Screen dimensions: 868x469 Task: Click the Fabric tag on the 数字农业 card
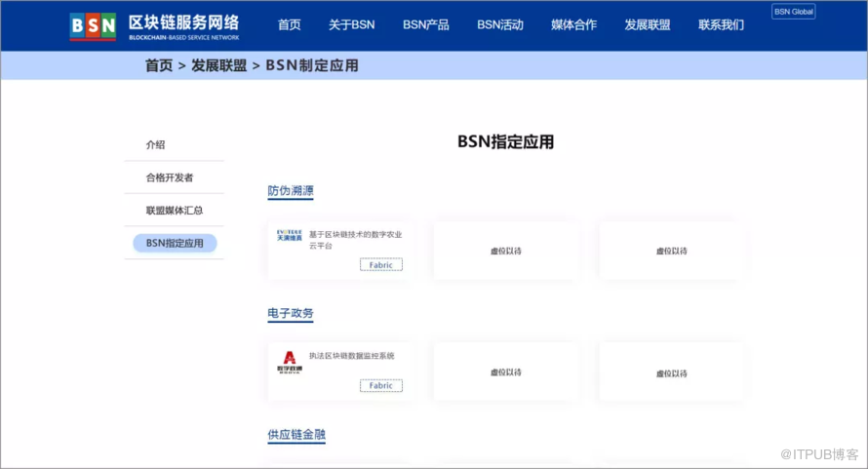pos(381,264)
